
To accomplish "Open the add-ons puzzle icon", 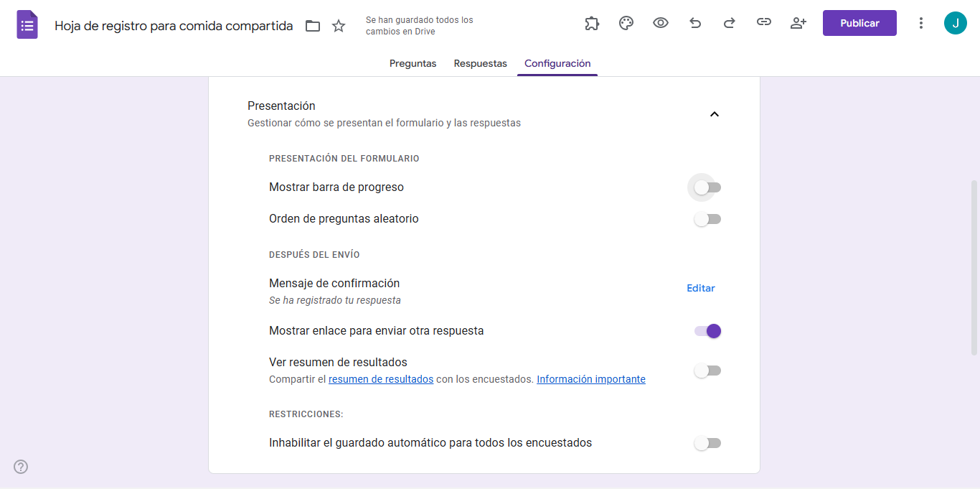I will click(x=591, y=23).
